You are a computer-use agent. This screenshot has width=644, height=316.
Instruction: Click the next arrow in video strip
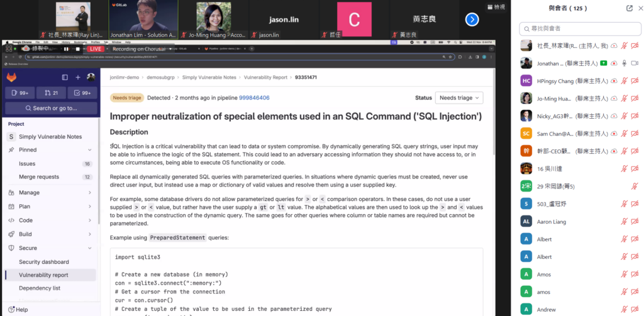click(x=472, y=19)
